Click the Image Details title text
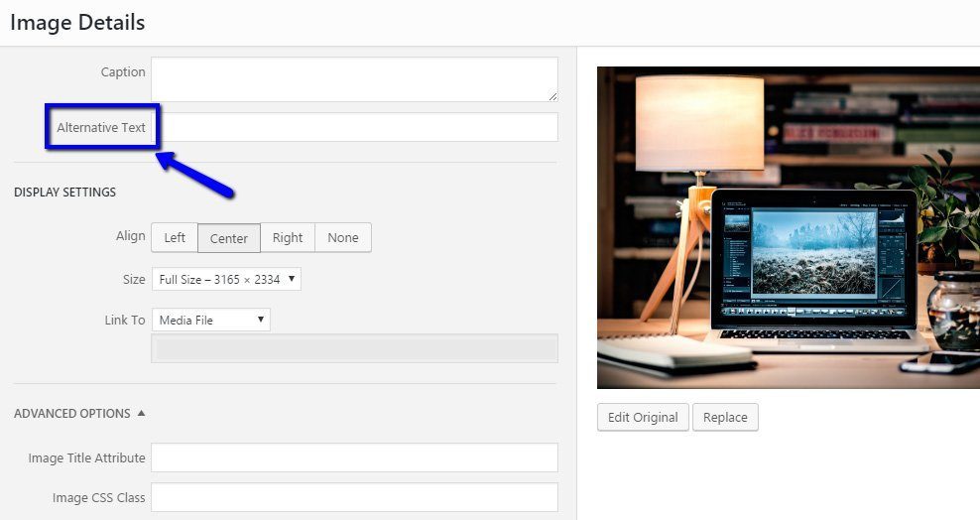The image size is (980, 520). 77,23
